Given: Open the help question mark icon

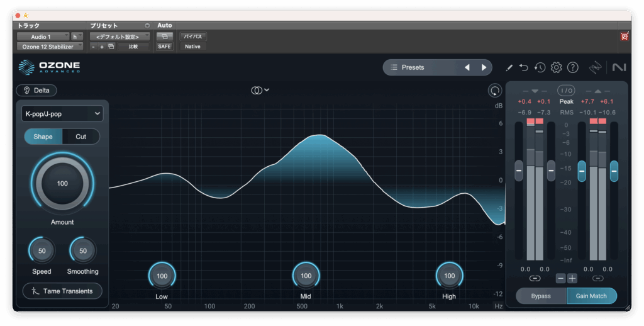Looking at the screenshot, I should point(572,67).
